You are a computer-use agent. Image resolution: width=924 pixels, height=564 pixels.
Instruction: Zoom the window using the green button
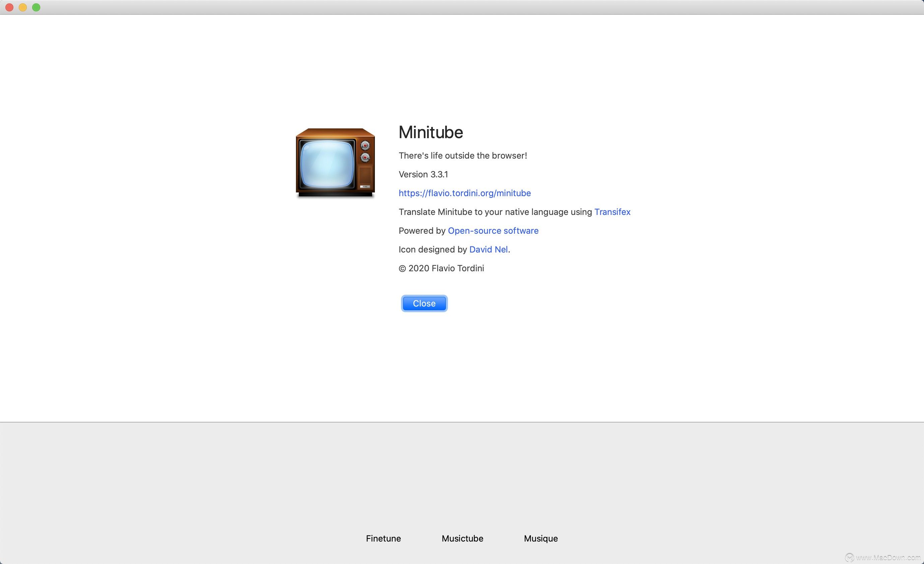(x=36, y=7)
